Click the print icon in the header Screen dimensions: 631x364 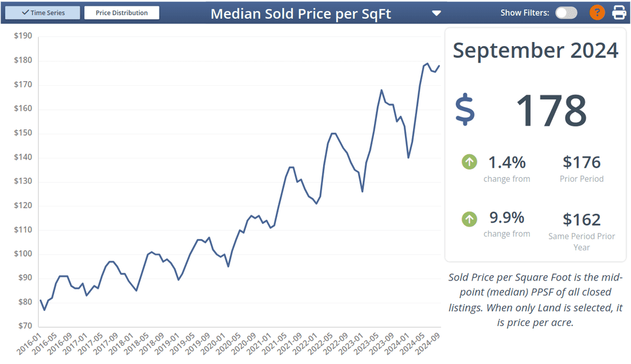tap(618, 12)
